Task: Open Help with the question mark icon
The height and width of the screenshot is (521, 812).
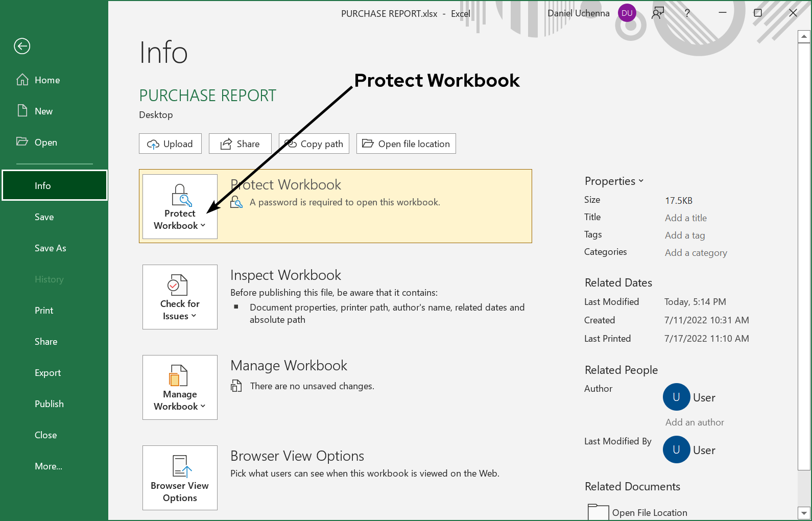Action: 687,13
